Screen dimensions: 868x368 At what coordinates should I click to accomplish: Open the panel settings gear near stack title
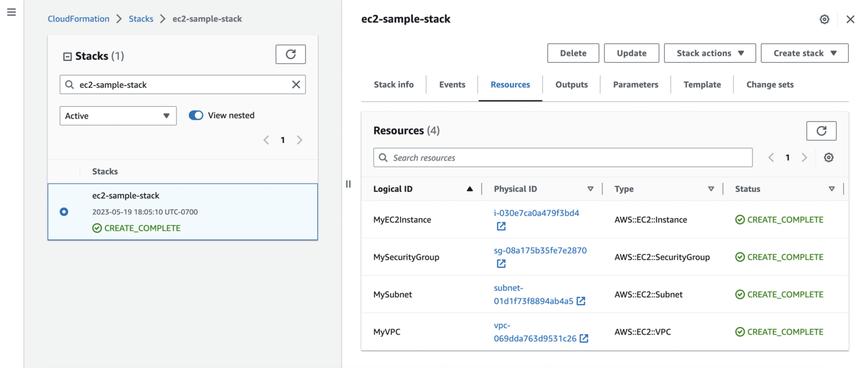point(824,19)
